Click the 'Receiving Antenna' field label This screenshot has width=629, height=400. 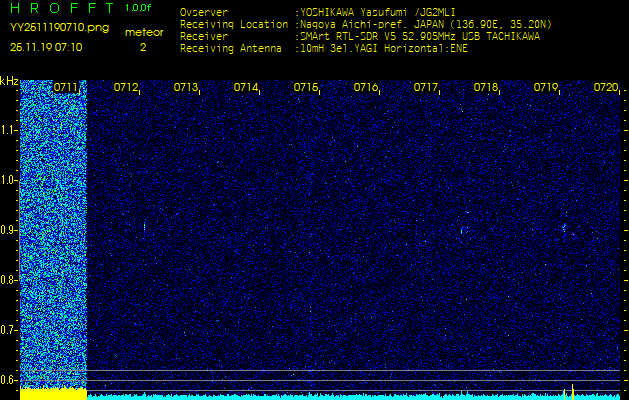pyautogui.click(x=231, y=49)
